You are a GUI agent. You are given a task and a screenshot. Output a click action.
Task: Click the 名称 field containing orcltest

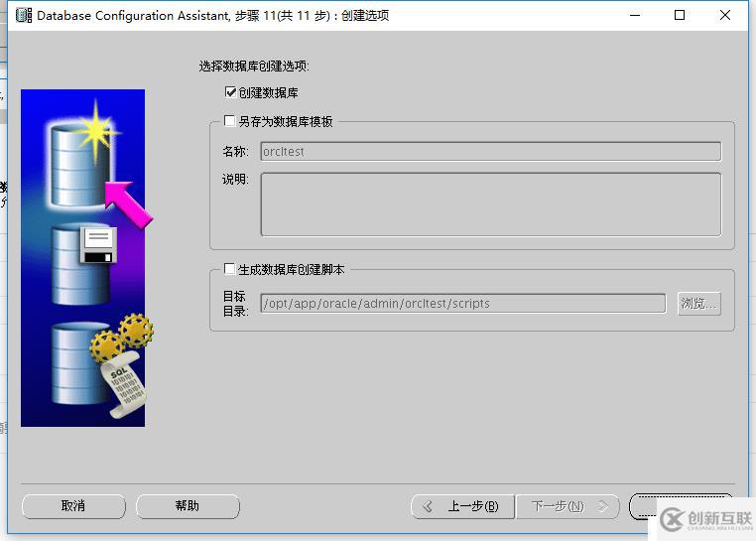(x=491, y=152)
